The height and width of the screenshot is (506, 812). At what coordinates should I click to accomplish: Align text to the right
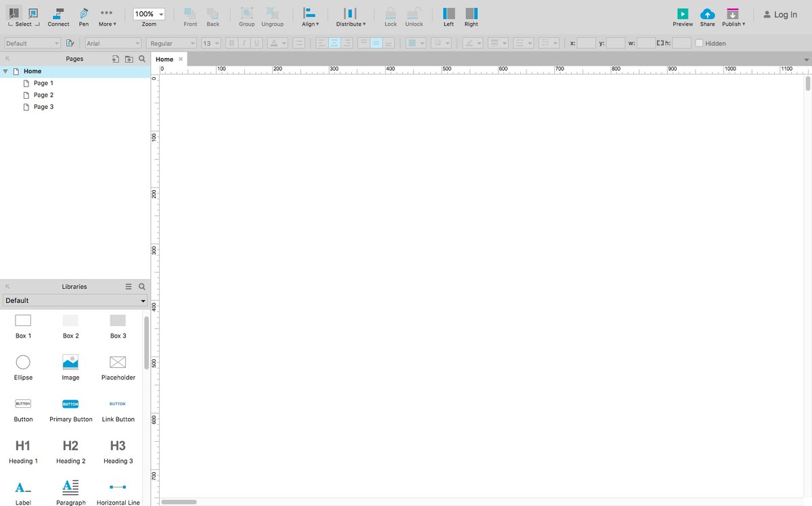pos(347,43)
